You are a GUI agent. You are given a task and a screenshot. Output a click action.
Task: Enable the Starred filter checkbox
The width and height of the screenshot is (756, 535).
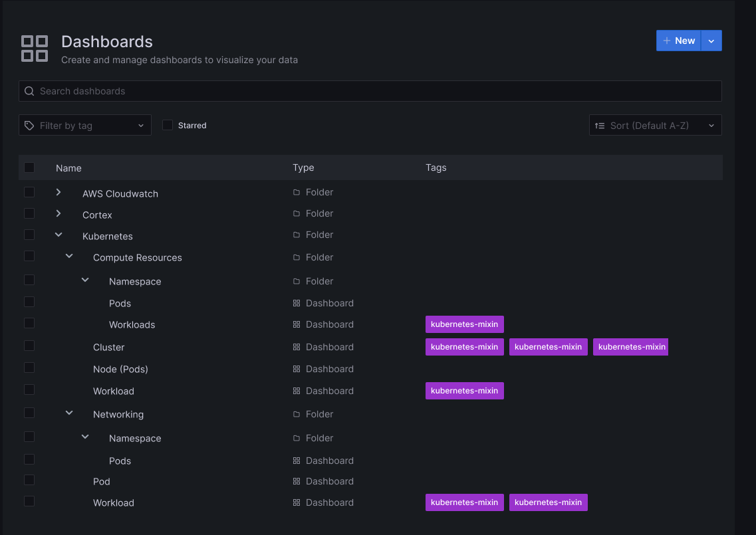point(167,125)
